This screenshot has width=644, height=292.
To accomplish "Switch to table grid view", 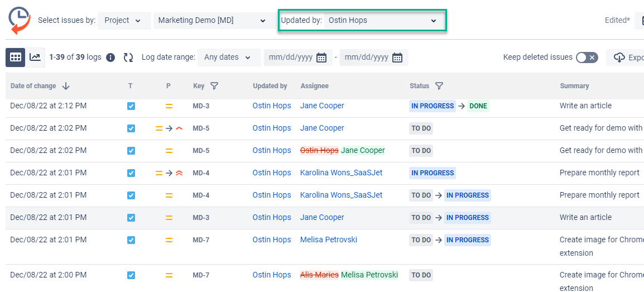I will [x=15, y=57].
